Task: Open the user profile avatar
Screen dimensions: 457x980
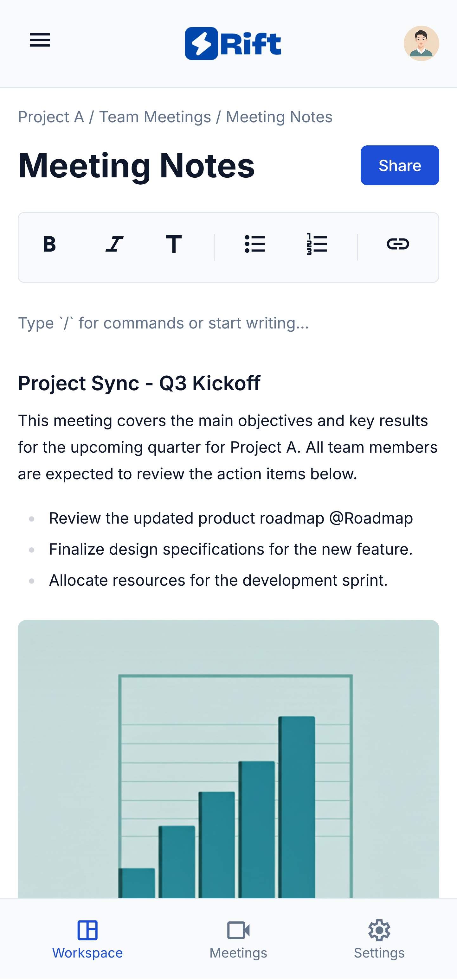Action: coord(421,43)
